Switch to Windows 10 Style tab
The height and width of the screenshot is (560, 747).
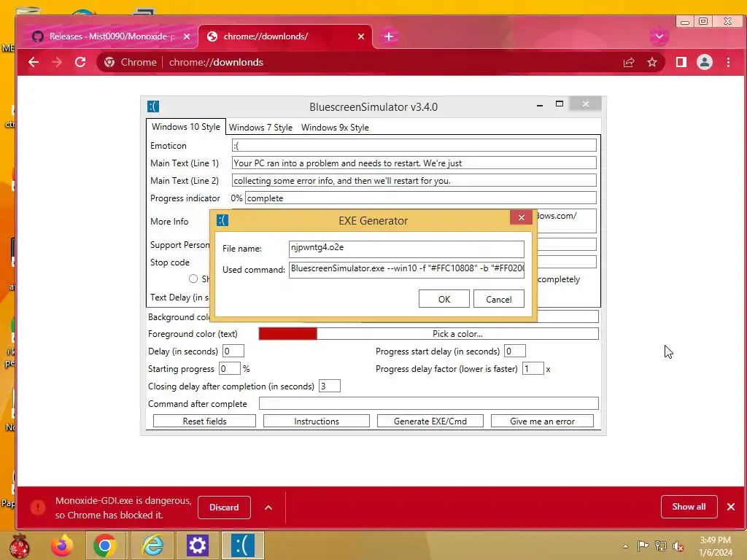tap(186, 127)
